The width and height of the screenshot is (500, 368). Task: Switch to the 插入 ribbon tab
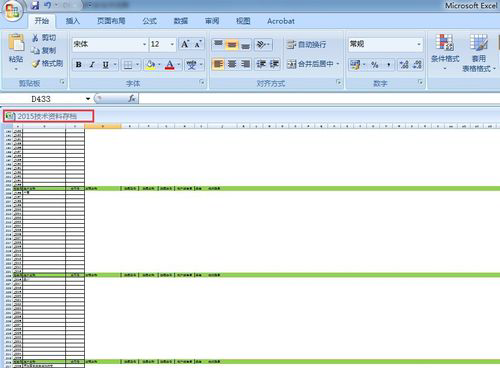(72, 21)
